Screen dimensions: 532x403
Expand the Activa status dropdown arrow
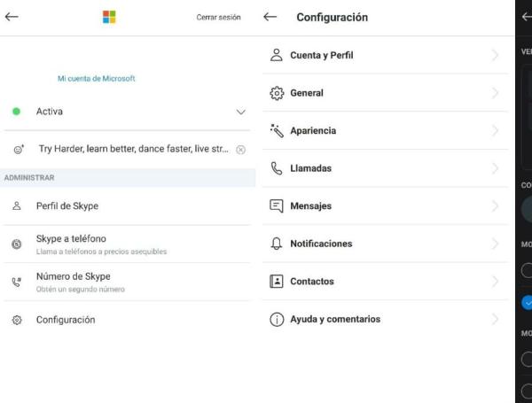[241, 112]
